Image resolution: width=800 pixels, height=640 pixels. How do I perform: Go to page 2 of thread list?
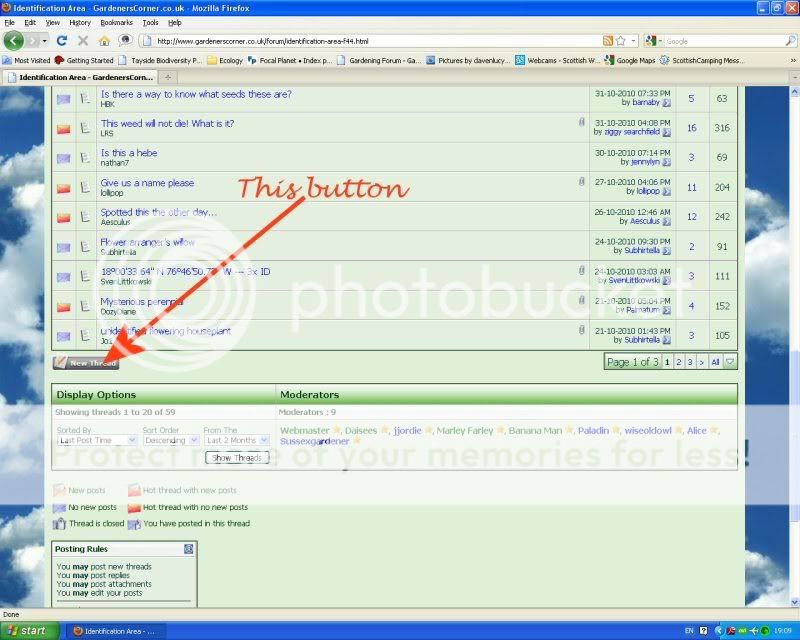(x=678, y=362)
